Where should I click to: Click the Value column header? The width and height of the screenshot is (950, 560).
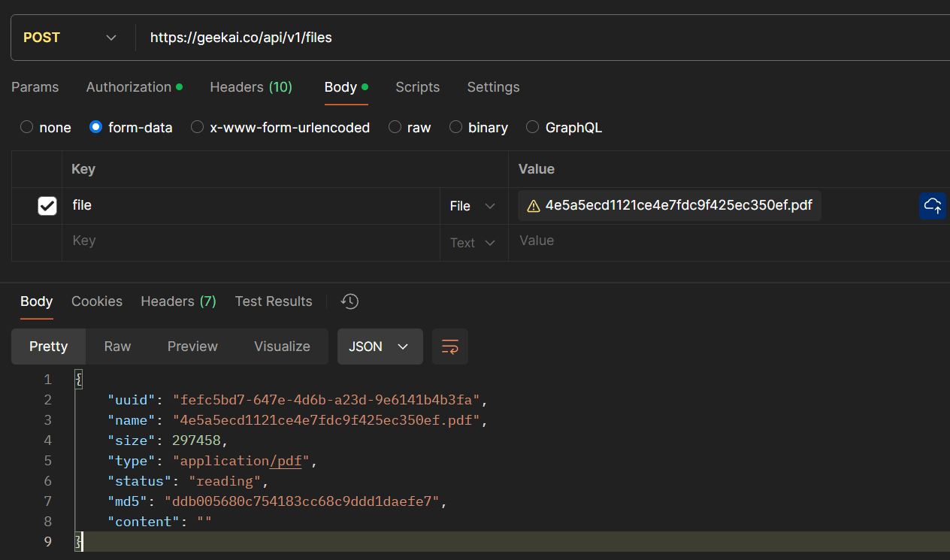click(x=537, y=169)
